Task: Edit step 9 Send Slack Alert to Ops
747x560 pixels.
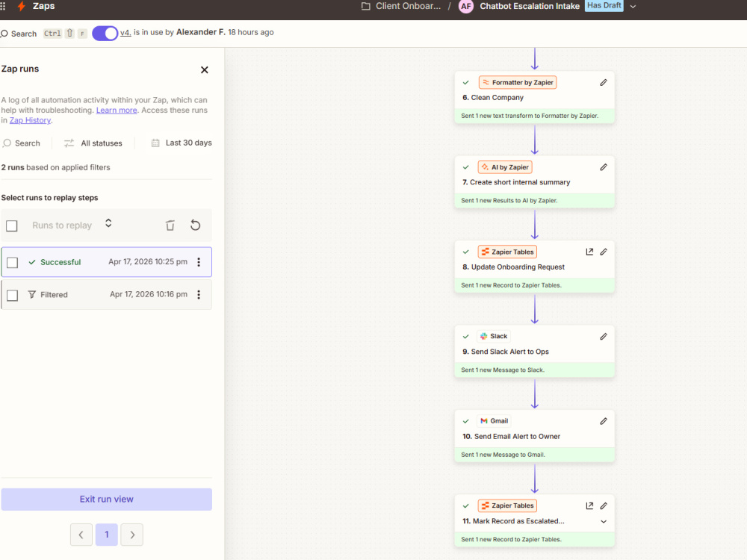Action: click(604, 337)
